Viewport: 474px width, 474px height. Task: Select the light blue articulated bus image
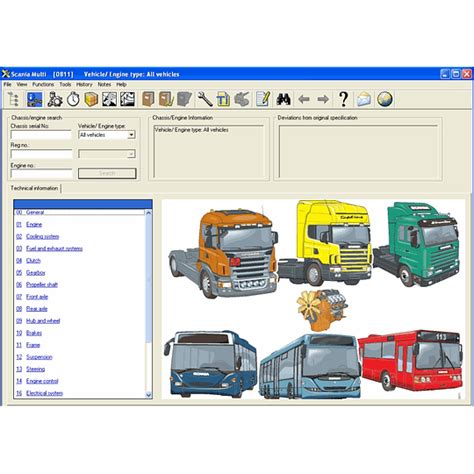pyautogui.click(x=309, y=366)
